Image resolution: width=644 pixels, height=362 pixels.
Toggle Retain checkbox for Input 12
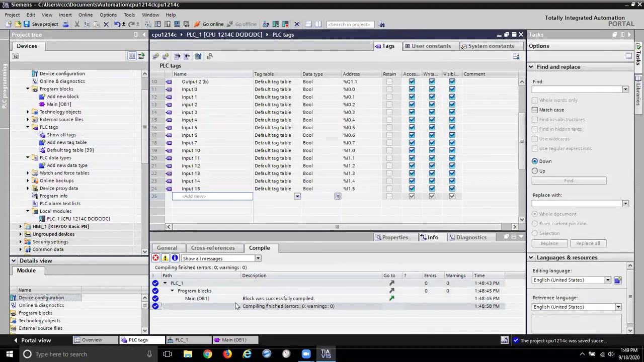[389, 165]
